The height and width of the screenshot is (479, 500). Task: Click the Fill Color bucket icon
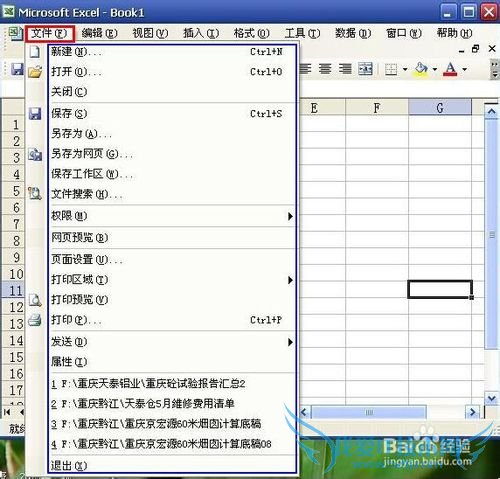point(421,69)
